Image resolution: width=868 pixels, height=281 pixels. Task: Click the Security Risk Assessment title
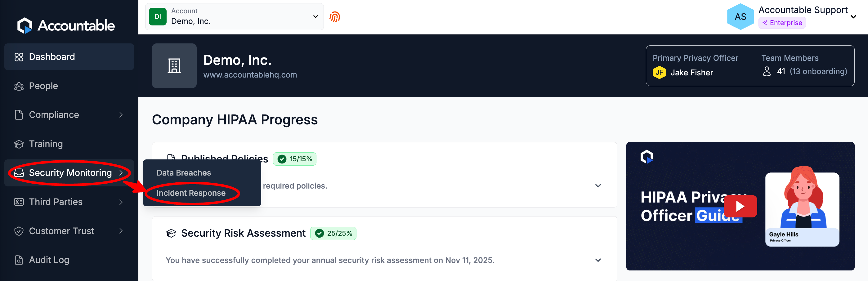pyautogui.click(x=243, y=233)
